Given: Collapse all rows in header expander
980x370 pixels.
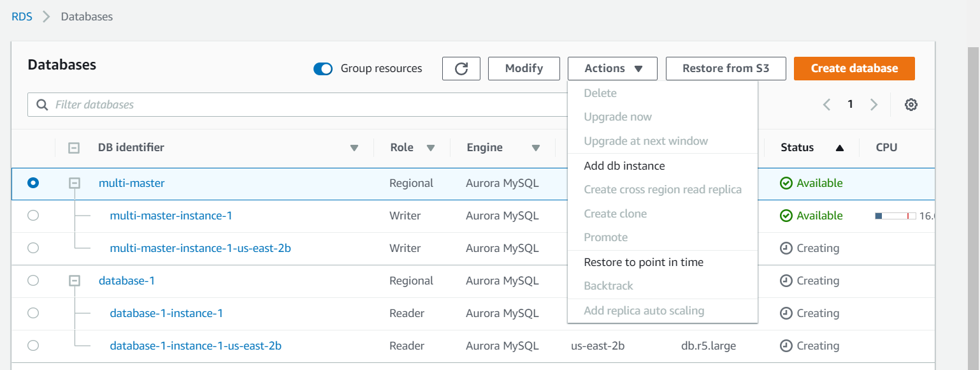Looking at the screenshot, I should coord(74,148).
